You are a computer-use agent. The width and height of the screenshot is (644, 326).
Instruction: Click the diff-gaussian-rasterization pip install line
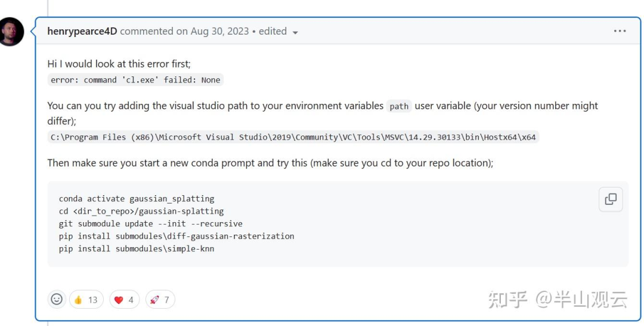177,236
